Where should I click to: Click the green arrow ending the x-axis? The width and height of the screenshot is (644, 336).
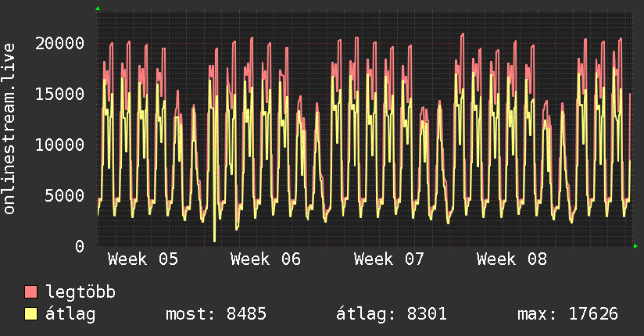tap(635, 246)
